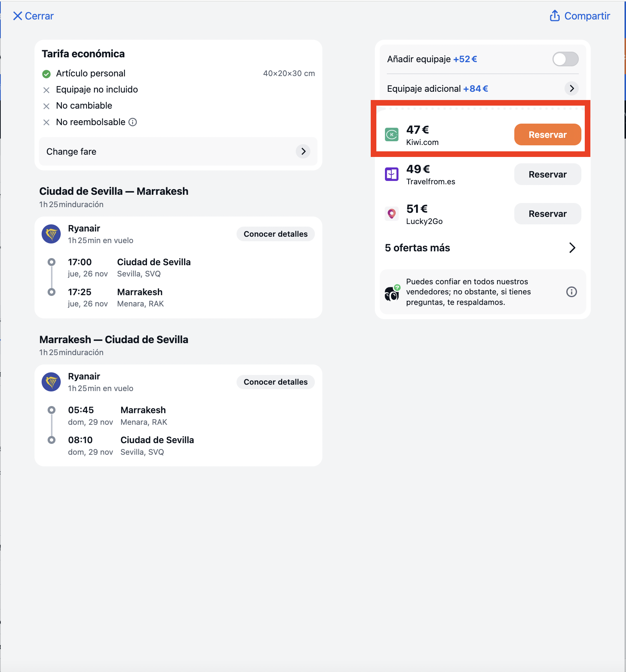
Task: Reserve the 51 € Lucky2Go offer
Action: coord(547,214)
